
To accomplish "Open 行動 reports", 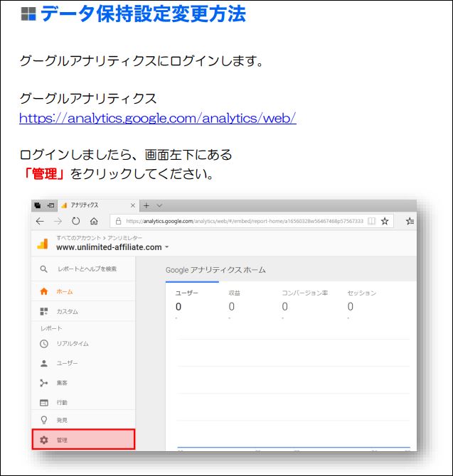I will coord(83,403).
